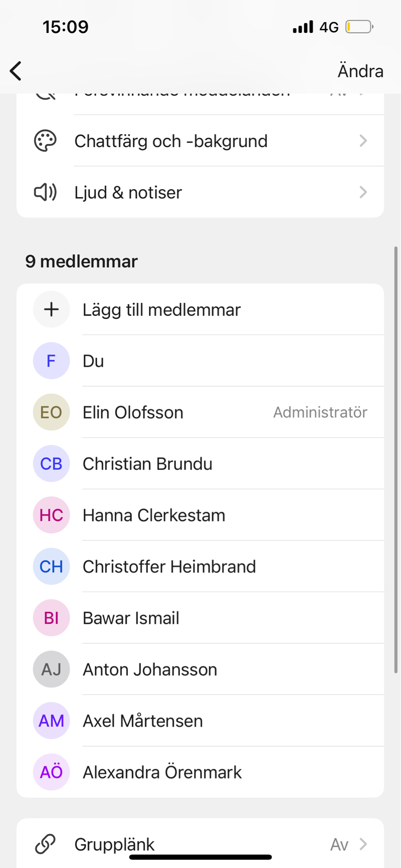Expand chevron next to Ljud & notiser

click(363, 192)
